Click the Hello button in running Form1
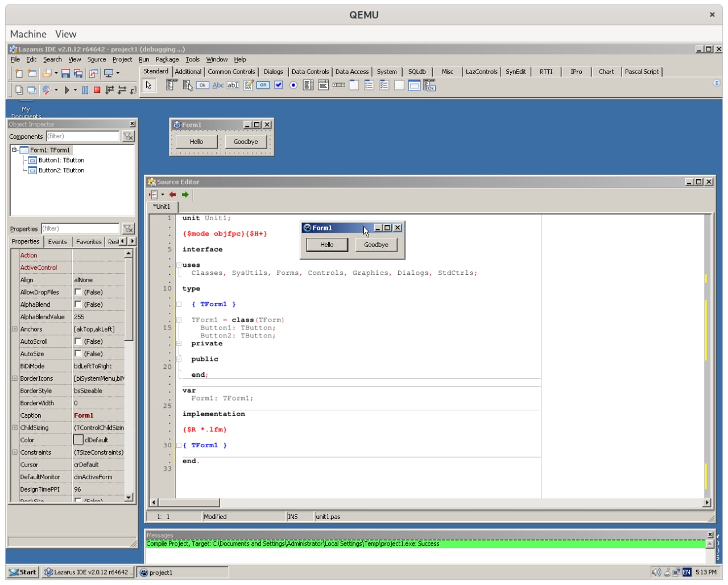The height and width of the screenshot is (585, 728). click(x=327, y=245)
